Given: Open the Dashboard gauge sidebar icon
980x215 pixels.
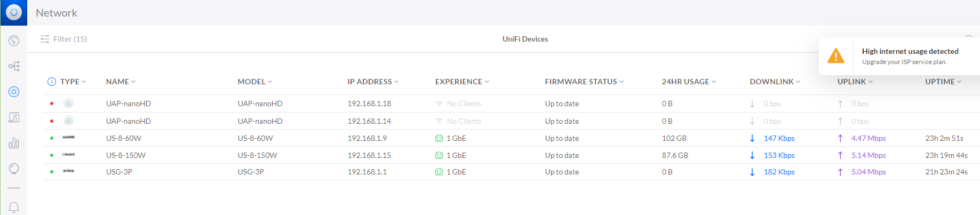Looking at the screenshot, I should point(14,41).
